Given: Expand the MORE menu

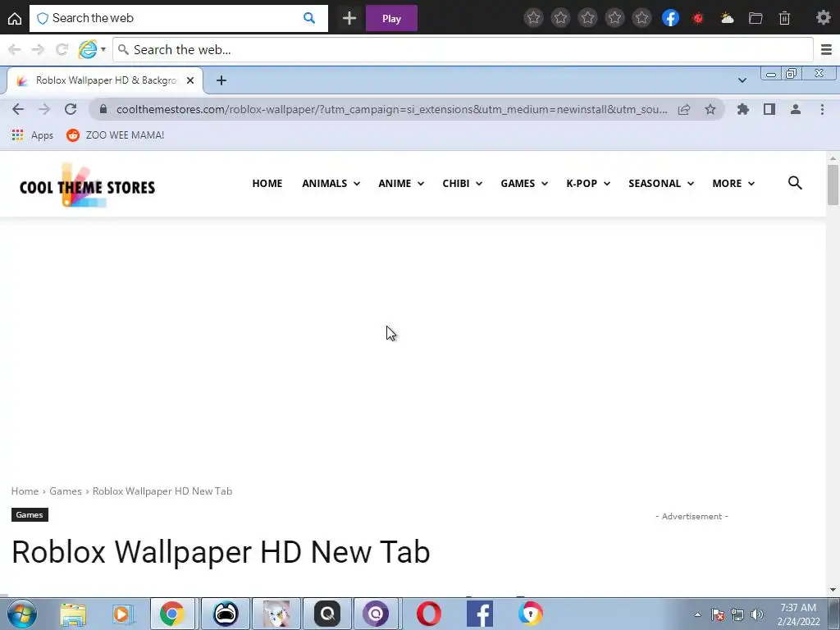Looking at the screenshot, I should coord(733,183).
